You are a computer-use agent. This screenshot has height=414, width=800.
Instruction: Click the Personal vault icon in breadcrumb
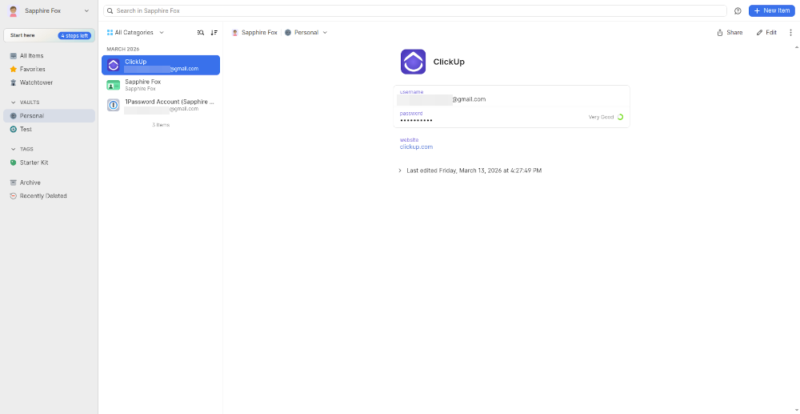click(x=288, y=32)
